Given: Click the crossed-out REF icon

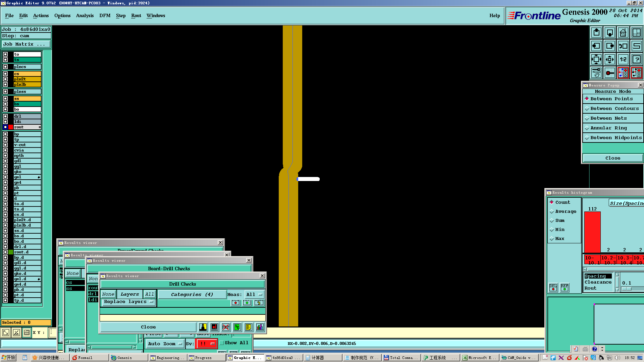Looking at the screenshot, I should click(x=226, y=327).
